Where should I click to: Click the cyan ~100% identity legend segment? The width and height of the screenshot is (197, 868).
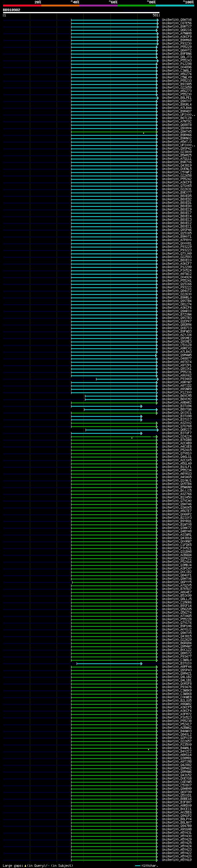point(175,6)
